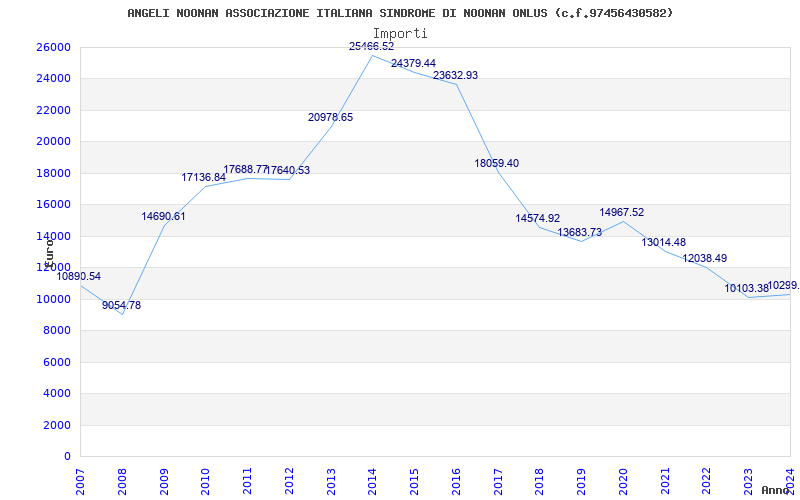
Task: Click the peak value 25466.52
Action: pos(371,46)
